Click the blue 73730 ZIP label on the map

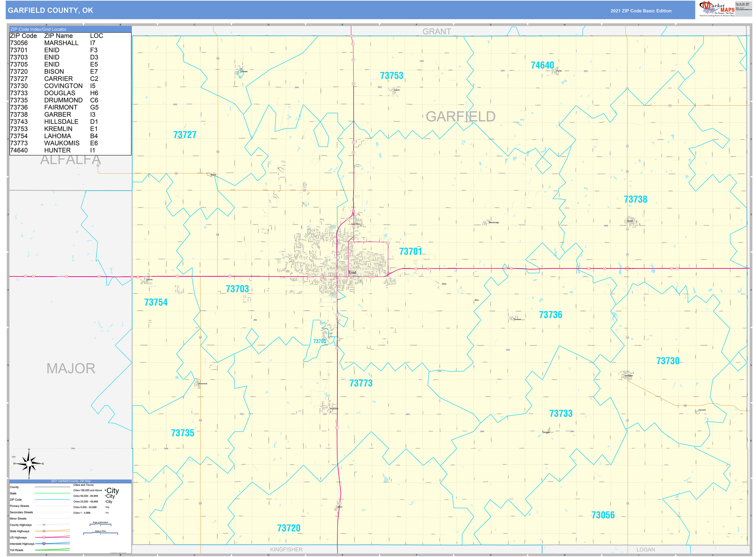coord(668,361)
